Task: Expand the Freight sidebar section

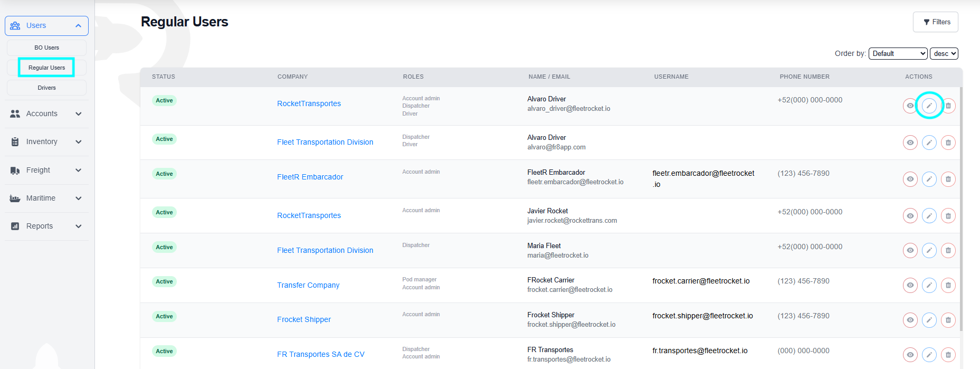Action: 46,170
